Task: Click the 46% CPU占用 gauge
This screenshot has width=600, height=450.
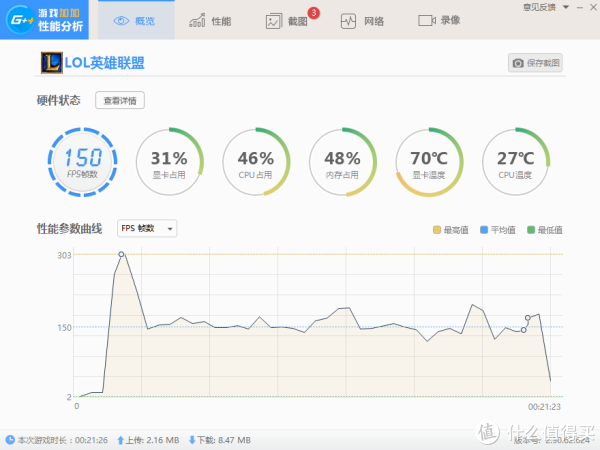Action: tap(256, 162)
